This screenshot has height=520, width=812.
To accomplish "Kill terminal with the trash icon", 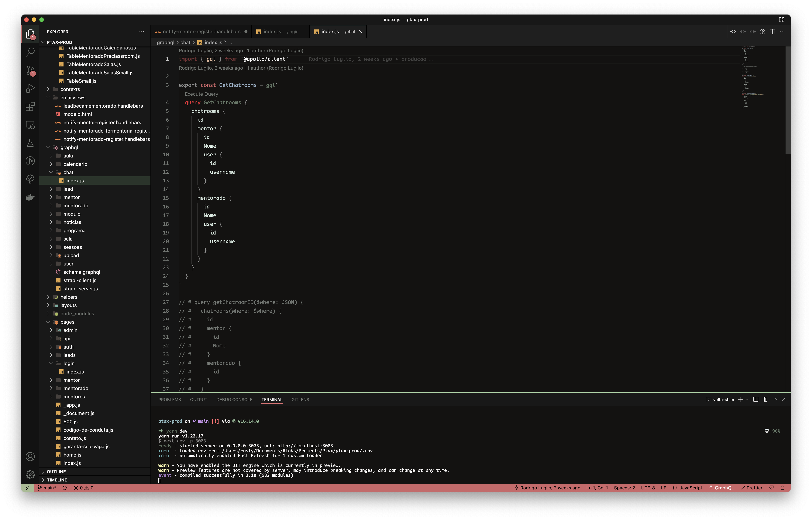I will tap(765, 400).
